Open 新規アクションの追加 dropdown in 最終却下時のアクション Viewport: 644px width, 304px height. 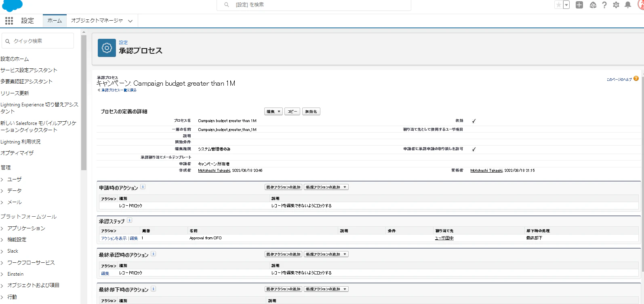point(326,289)
